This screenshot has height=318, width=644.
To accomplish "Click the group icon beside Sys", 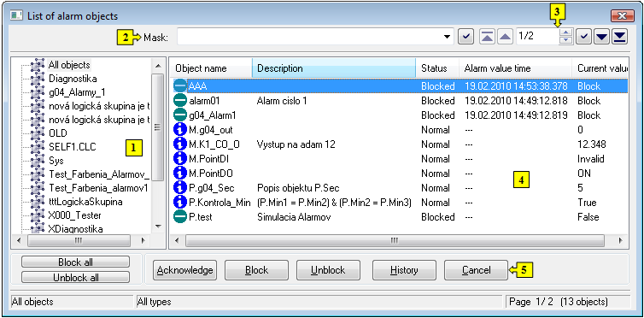I will [38, 160].
